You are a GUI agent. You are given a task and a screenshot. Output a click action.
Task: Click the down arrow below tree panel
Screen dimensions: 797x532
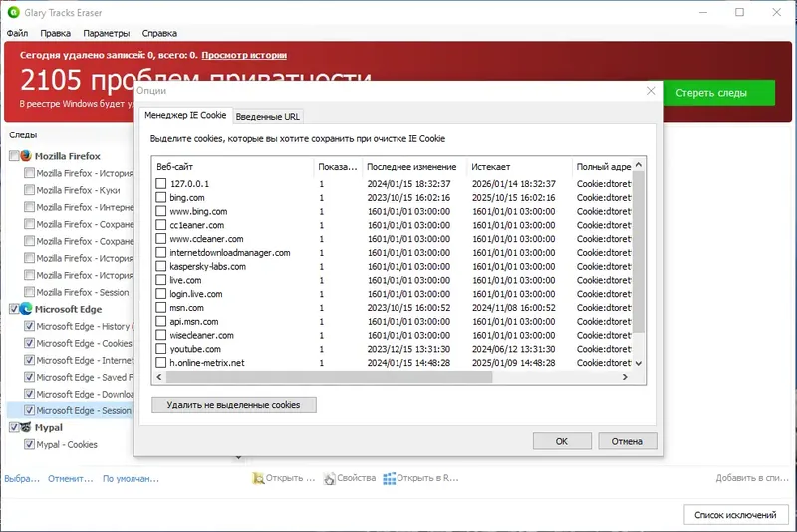point(238,458)
